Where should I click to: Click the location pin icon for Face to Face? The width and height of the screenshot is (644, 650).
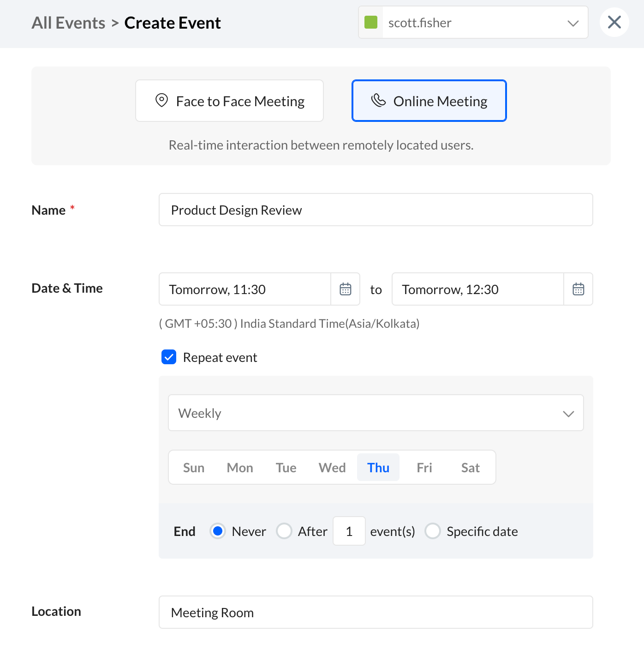(x=161, y=100)
